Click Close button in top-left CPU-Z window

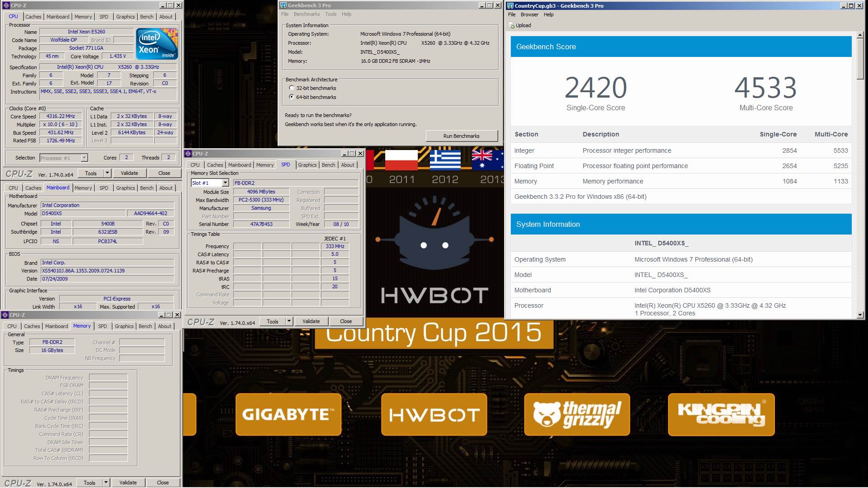click(164, 173)
